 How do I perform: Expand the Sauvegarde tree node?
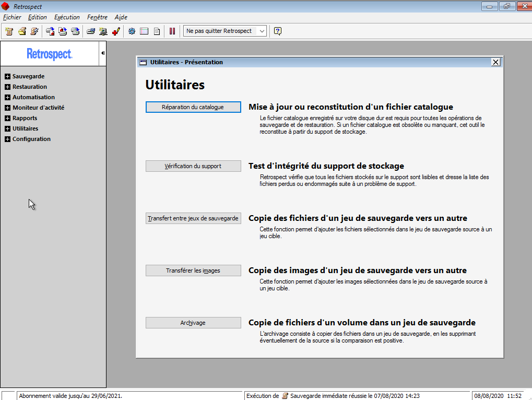point(7,77)
